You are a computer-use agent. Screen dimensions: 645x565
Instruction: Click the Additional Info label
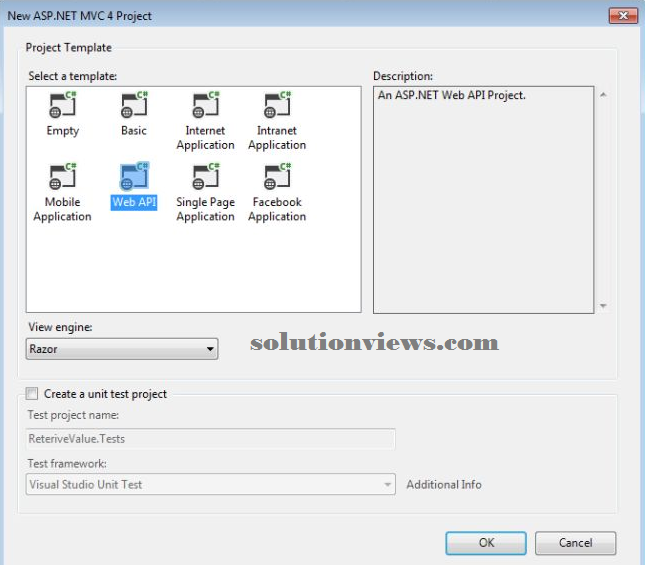click(444, 484)
